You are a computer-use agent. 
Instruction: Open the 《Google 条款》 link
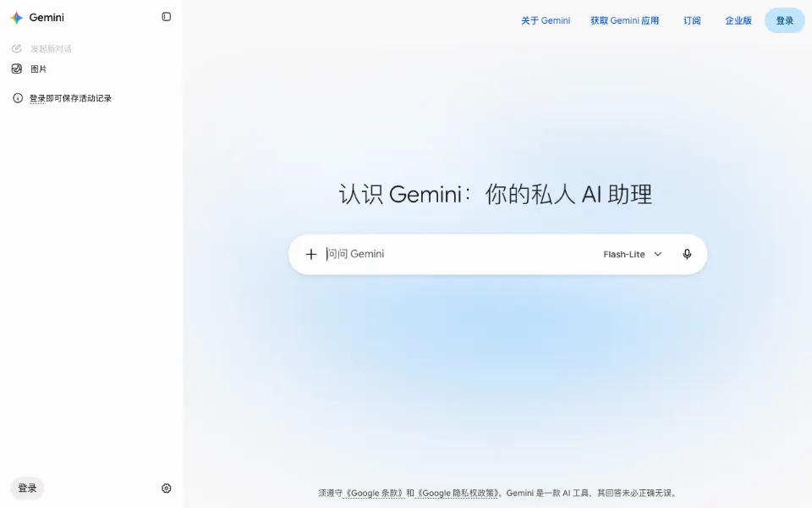click(374, 493)
